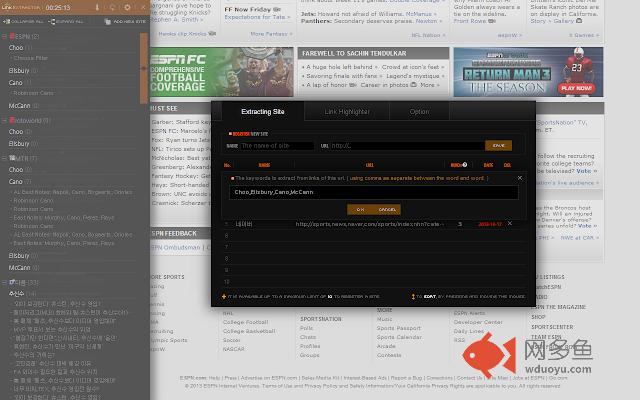Click the Collapse All icon in sidebar
640x400 pixels.
click(x=7, y=20)
